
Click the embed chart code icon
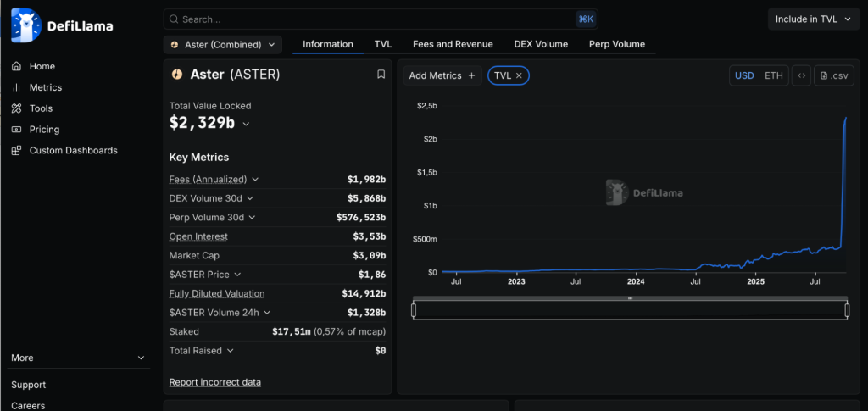coord(801,75)
